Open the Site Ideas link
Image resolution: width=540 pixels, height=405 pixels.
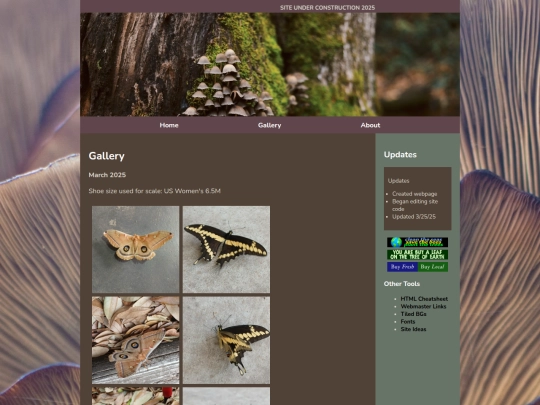(413, 329)
